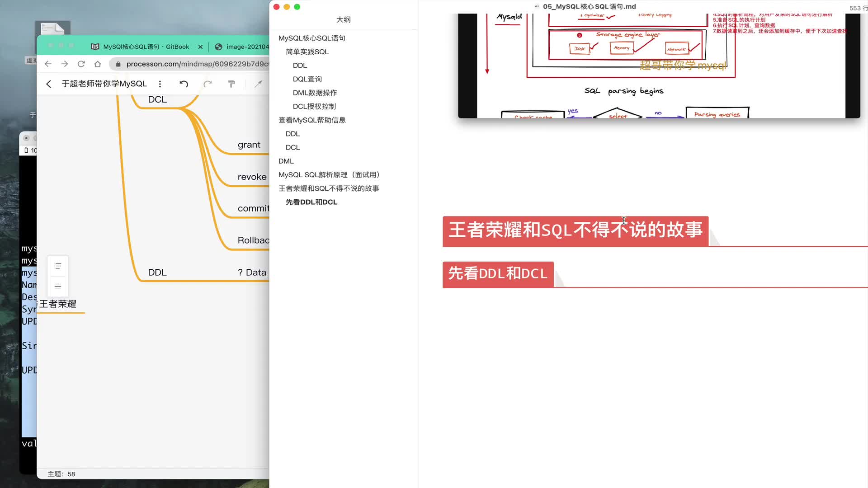Click the processon.com address bar
Screen dimensions: 868x488
click(197, 64)
